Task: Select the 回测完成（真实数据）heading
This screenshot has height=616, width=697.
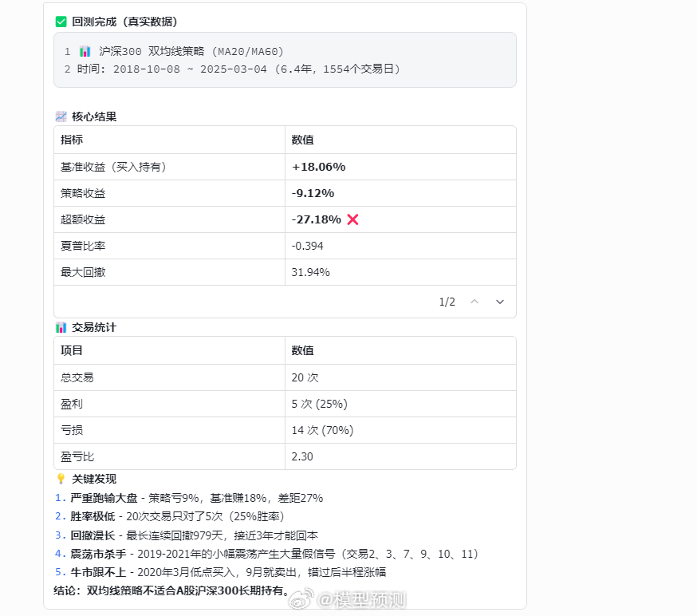Action: (124, 22)
